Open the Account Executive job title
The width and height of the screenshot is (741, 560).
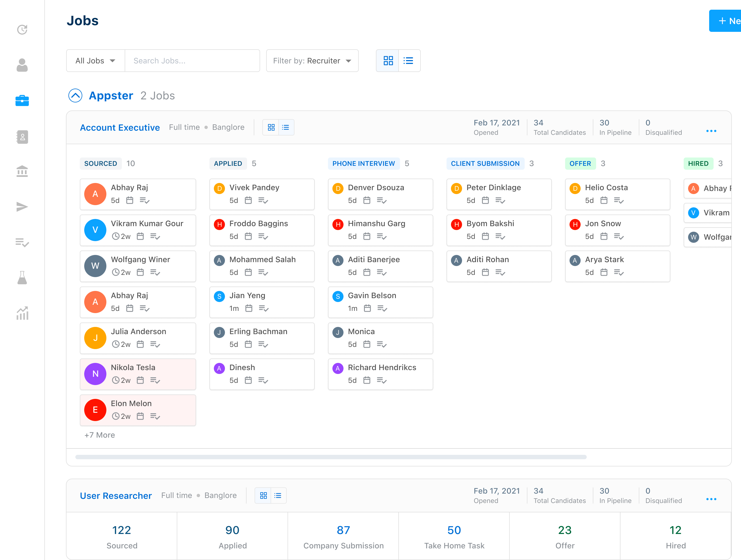click(x=120, y=128)
